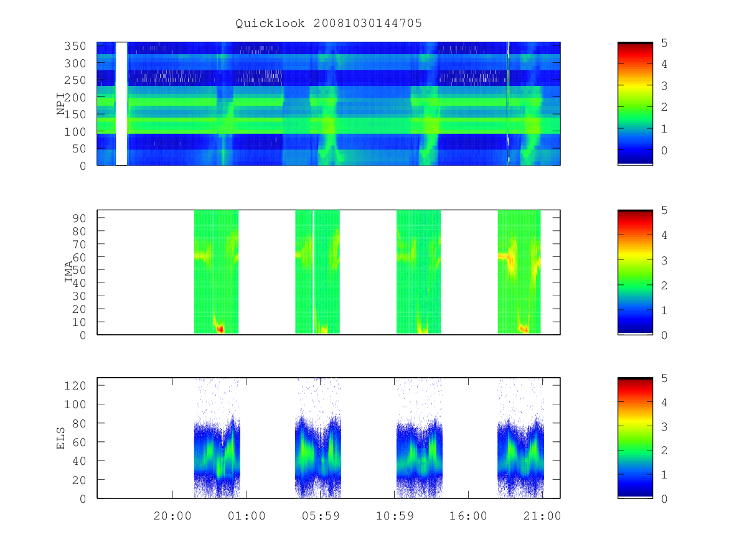Viewport: 747px width, 560px height.
Task: Click the 5 label on ELS color bar
Action: click(x=664, y=378)
